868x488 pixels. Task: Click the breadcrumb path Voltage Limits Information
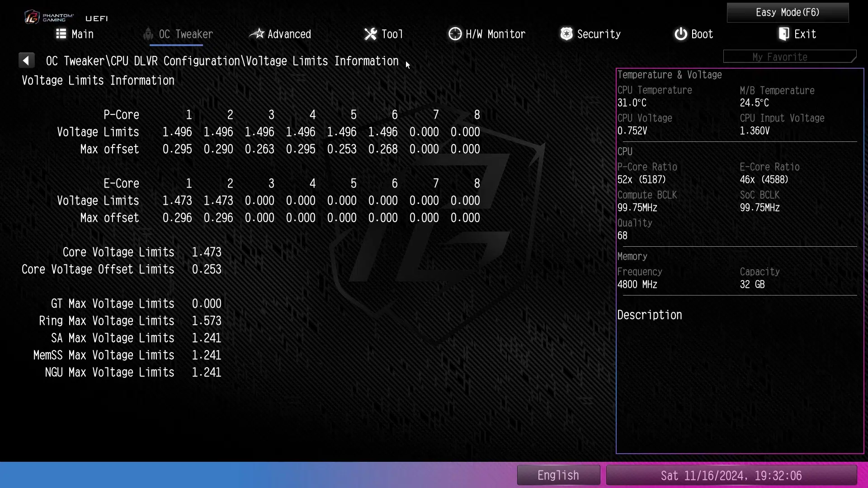322,61
